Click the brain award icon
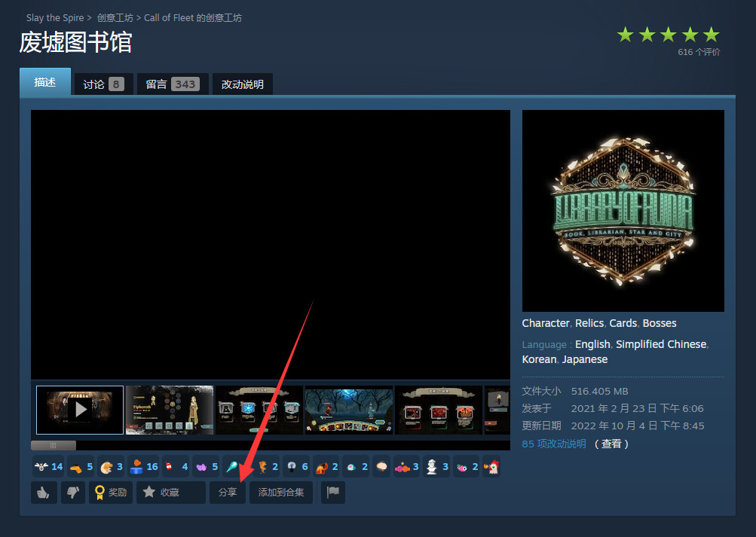 pyautogui.click(x=381, y=466)
